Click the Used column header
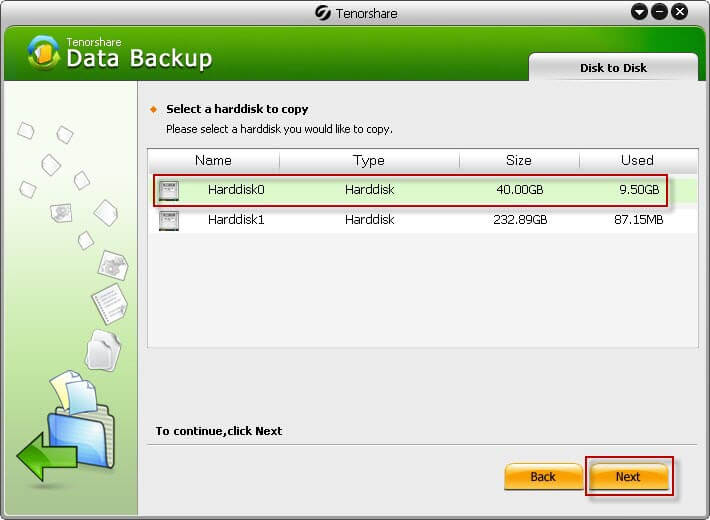 [637, 160]
